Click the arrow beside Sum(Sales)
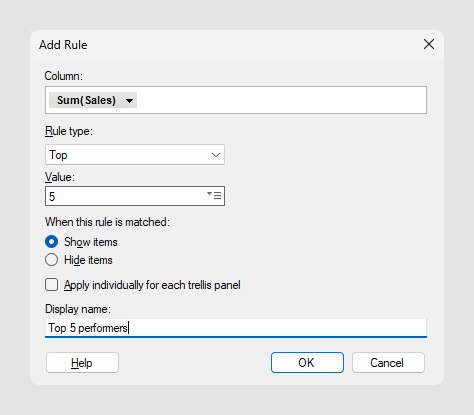Viewport: 474px width, 415px height. coord(129,101)
